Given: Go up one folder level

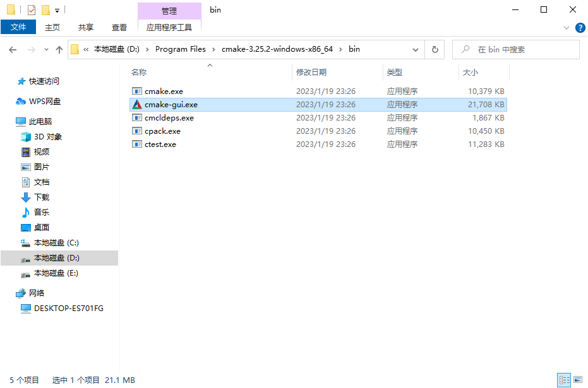Looking at the screenshot, I should [x=59, y=49].
